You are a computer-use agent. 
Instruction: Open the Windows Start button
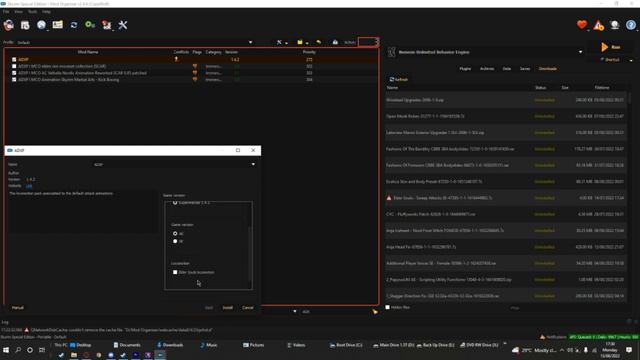(6, 350)
